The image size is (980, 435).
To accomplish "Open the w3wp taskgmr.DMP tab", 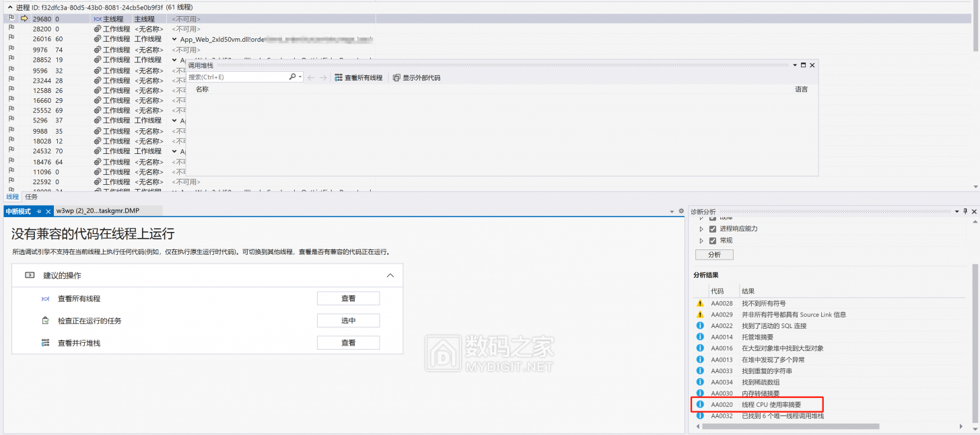I will (x=98, y=211).
